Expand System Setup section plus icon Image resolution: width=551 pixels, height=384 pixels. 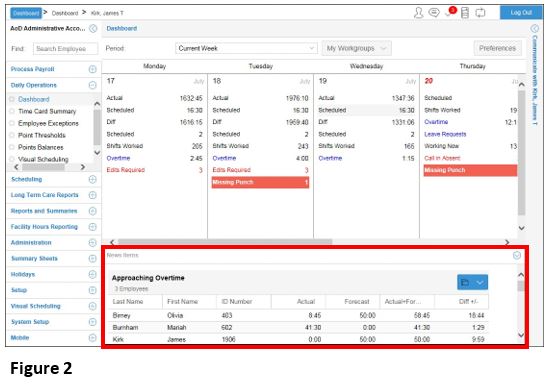coord(92,322)
